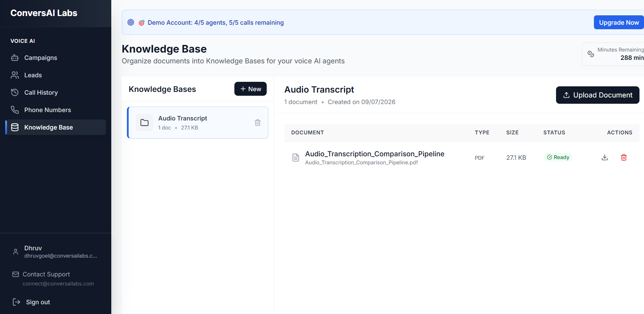Click the Contact Support envelope icon
Image resolution: width=644 pixels, height=314 pixels.
pos(16,274)
